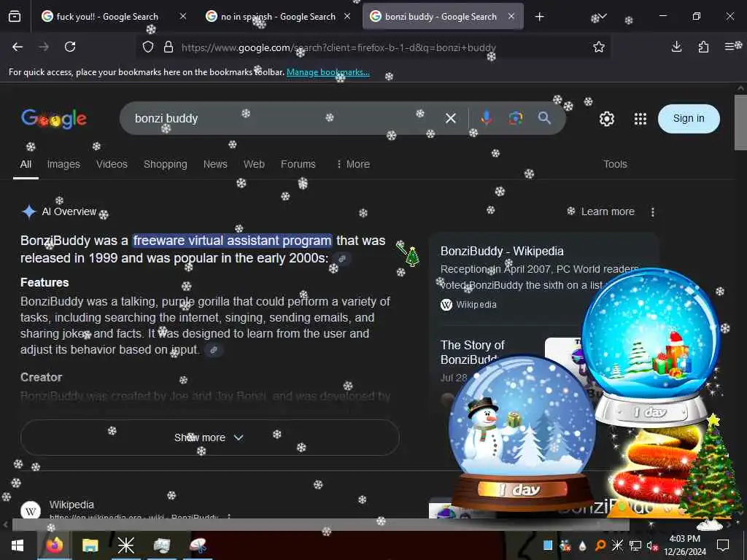Search by image with Google Lens
This screenshot has width=747, height=560.
(x=515, y=118)
